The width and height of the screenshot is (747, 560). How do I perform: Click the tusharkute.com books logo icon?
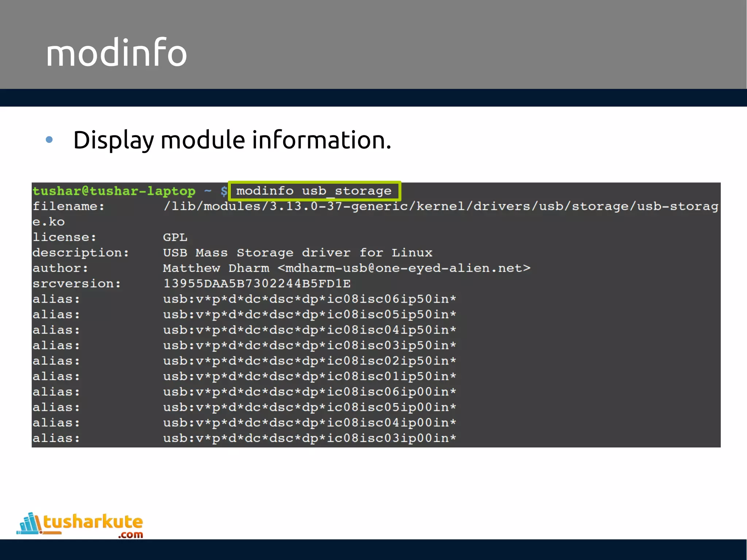(29, 524)
